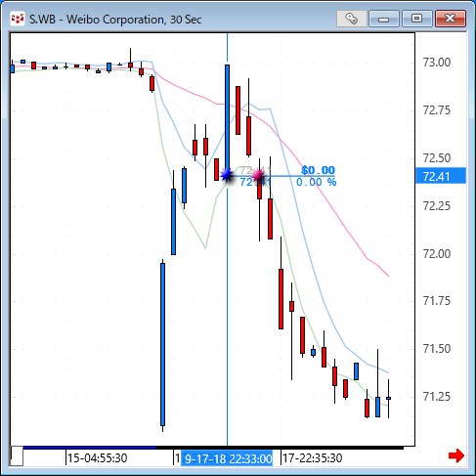Click the 15-04:55:30 time axis label
Image resolution: width=476 pixels, height=476 pixels.
click(97, 458)
